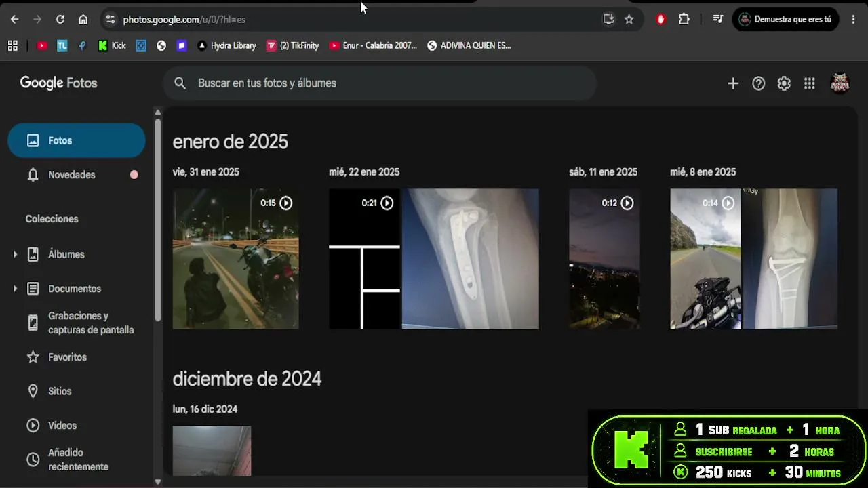Click the search magnifier icon
The width and height of the screenshot is (868, 488).
point(180,83)
